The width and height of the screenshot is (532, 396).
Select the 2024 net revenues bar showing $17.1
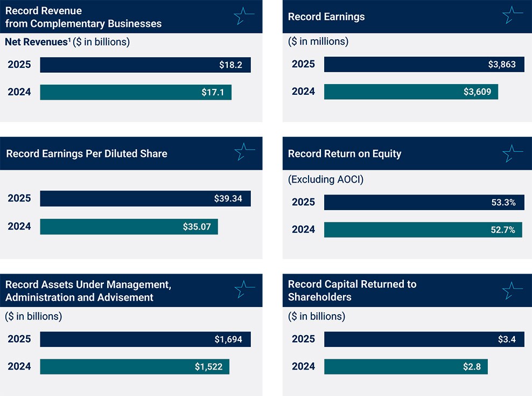(136, 92)
